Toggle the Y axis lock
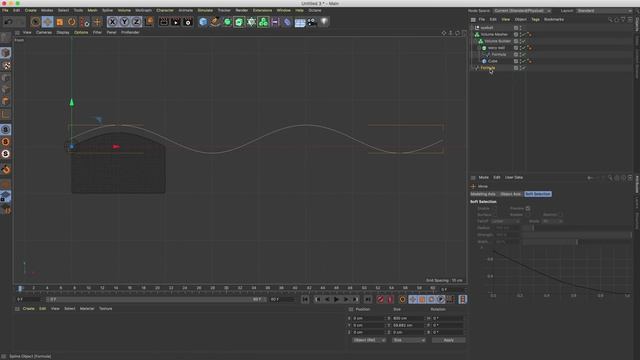This screenshot has height=360, width=640. [124, 22]
